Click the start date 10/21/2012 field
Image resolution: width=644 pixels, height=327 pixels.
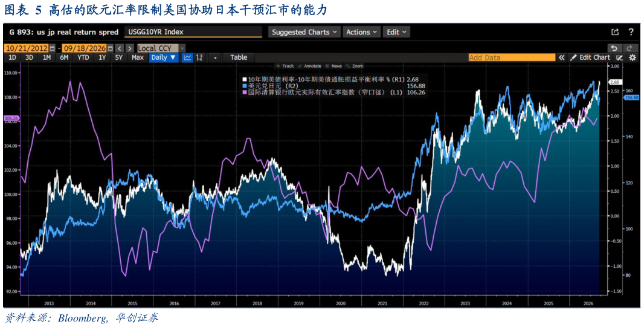(27, 48)
